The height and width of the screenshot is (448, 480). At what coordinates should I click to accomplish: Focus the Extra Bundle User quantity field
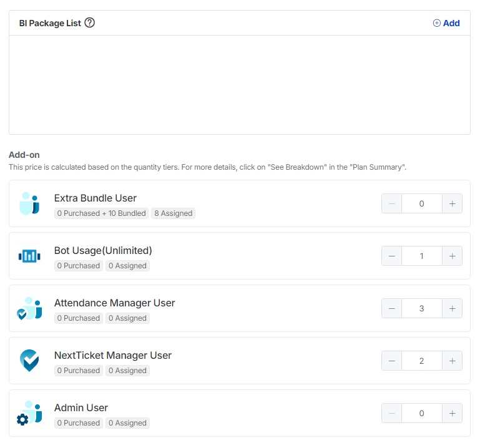pyautogui.click(x=422, y=203)
